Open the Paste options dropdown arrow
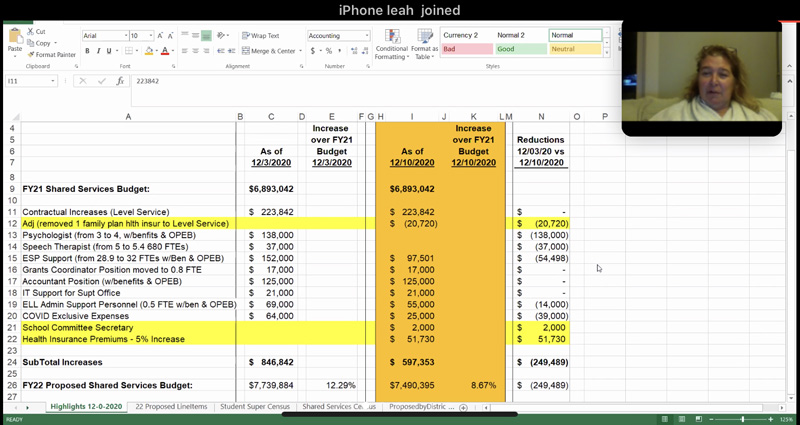The width and height of the screenshot is (800, 425). click(x=15, y=56)
